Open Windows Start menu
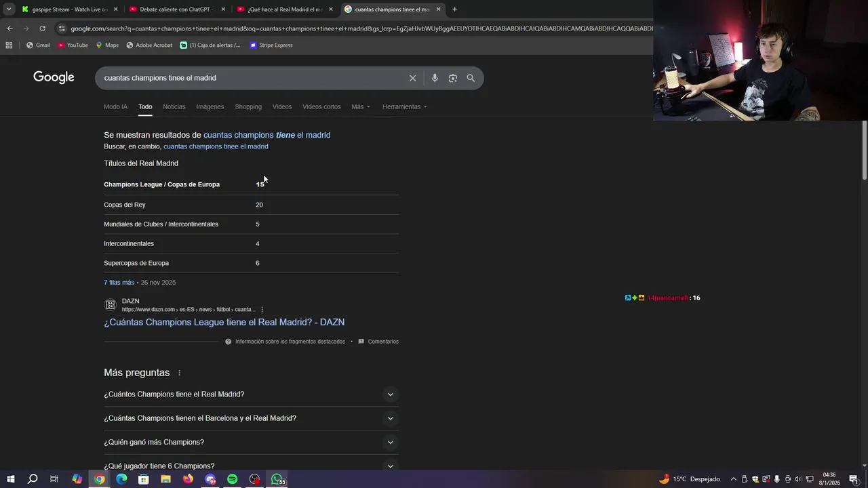The image size is (868, 488). [10, 479]
